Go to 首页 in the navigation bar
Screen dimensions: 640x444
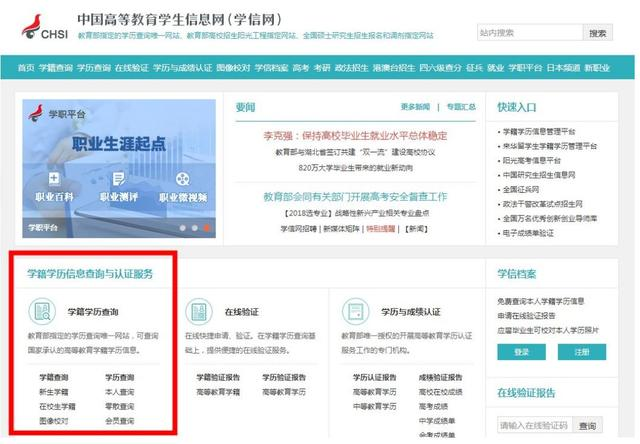26,68
